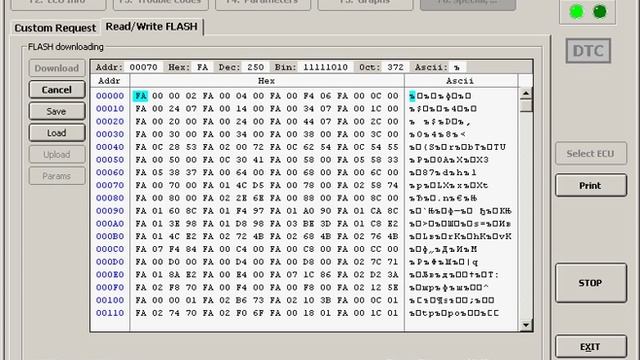The width and height of the screenshot is (640, 360).
Task: Click the Params button
Action: [x=57, y=176]
